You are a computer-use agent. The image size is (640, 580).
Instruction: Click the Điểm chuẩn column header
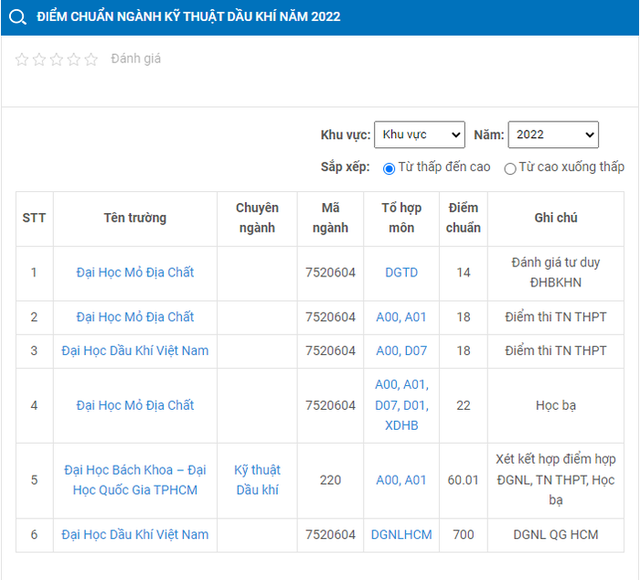[463, 218]
